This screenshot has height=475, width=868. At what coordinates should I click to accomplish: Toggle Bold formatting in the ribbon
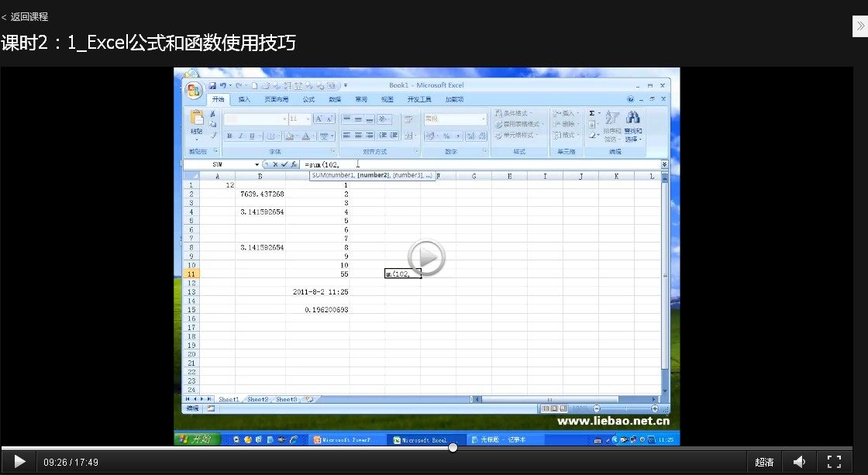(x=229, y=136)
